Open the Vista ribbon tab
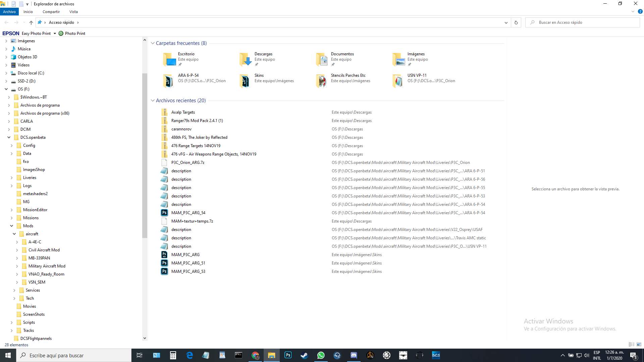 (73, 12)
